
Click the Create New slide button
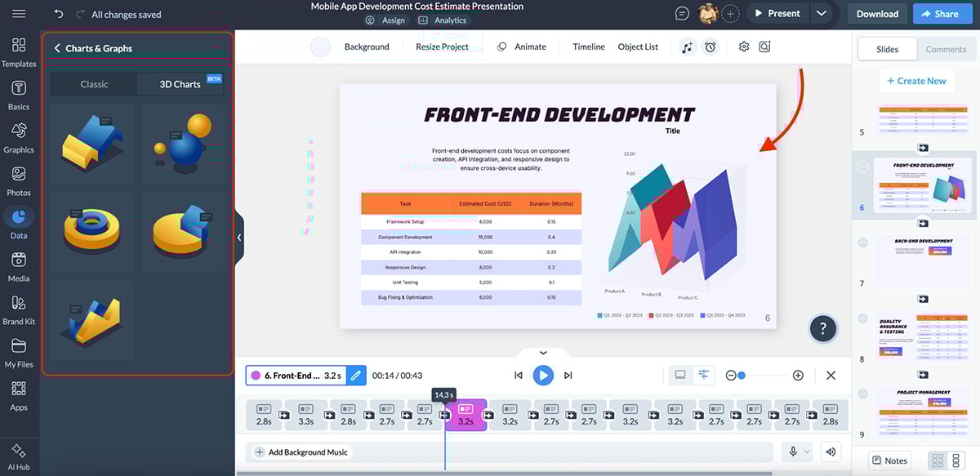click(915, 81)
